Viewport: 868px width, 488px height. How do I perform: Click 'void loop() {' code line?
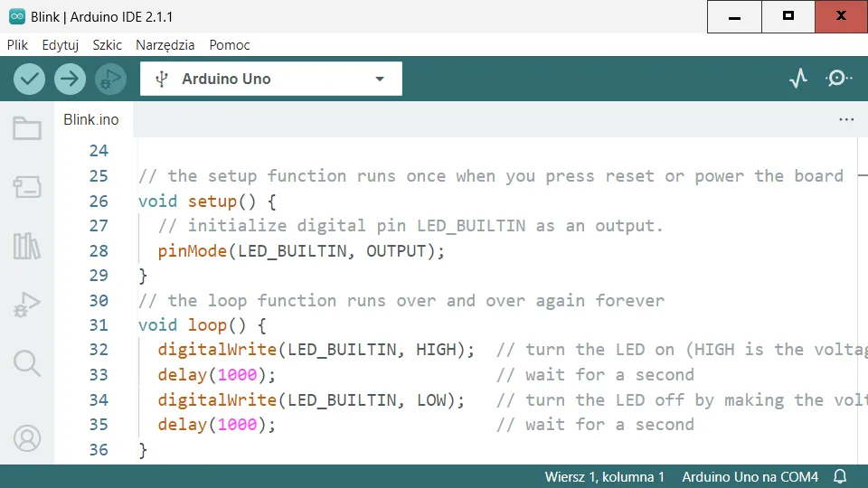point(202,324)
